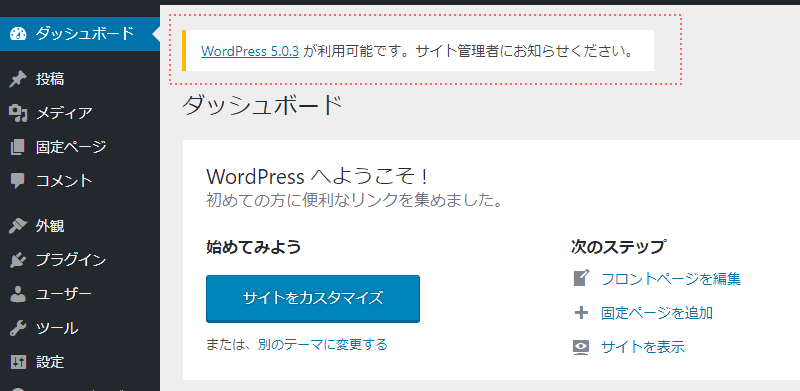Click the media icon beside メディア
800x391 pixels.
tap(18, 113)
